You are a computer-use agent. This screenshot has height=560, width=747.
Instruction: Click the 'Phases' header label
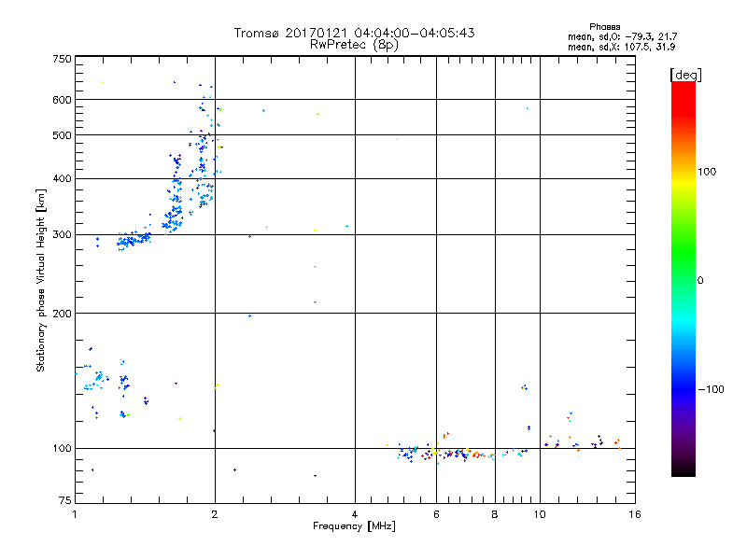604,27
